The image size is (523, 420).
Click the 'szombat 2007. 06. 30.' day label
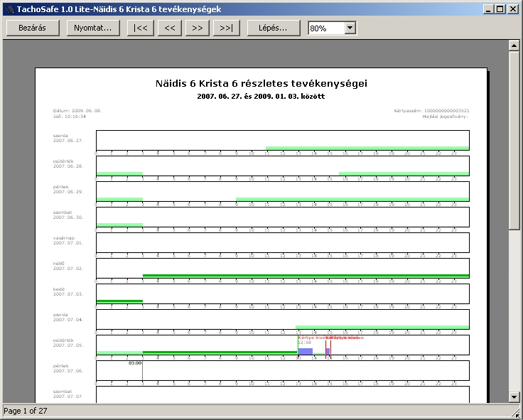click(x=68, y=215)
